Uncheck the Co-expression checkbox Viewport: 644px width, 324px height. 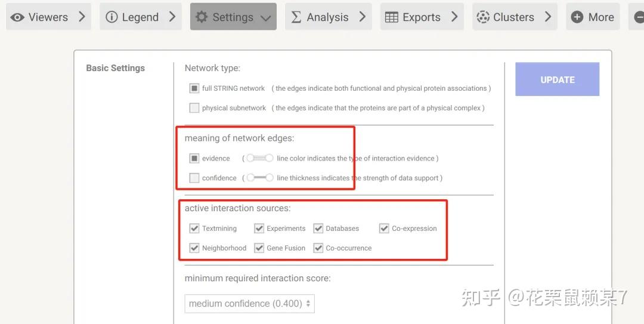pyautogui.click(x=384, y=228)
